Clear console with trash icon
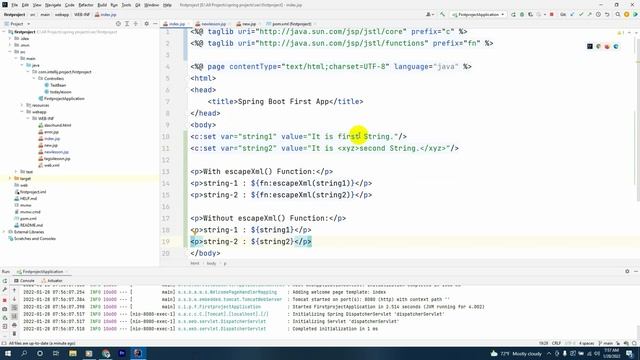Image resolution: width=640 pixels, height=360 pixels. tap(14, 334)
